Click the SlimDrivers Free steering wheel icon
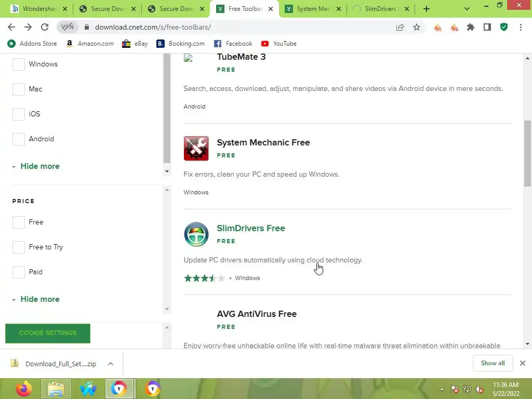This screenshot has height=399, width=532. click(x=196, y=234)
